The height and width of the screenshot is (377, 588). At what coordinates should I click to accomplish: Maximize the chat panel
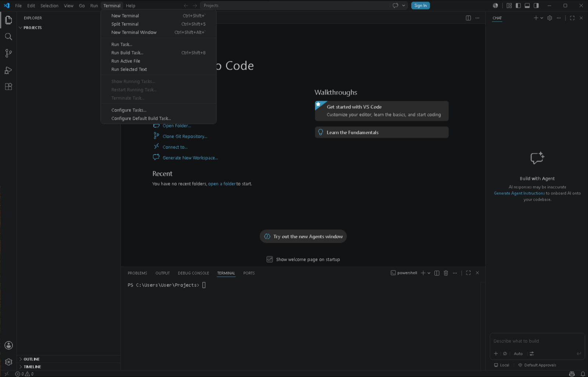coord(572,18)
